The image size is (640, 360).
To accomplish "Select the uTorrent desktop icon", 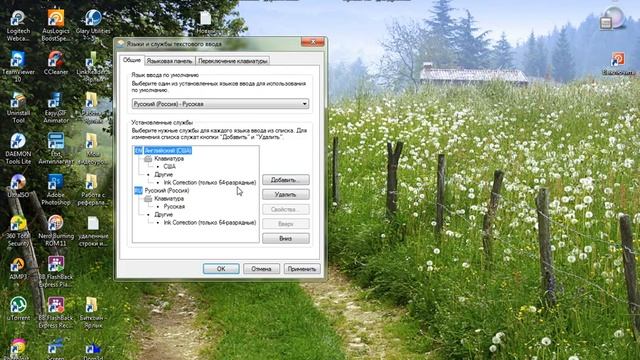I will tap(18, 309).
